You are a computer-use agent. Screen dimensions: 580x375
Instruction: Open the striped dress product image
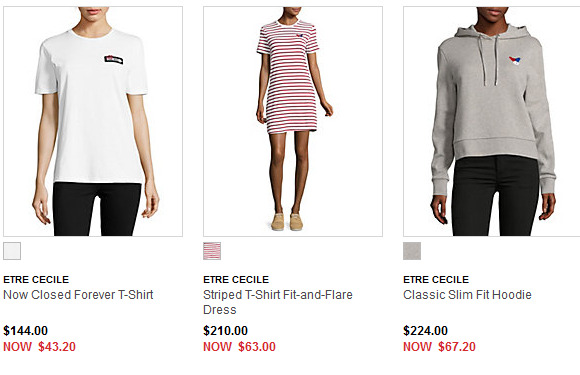pyautogui.click(x=293, y=121)
